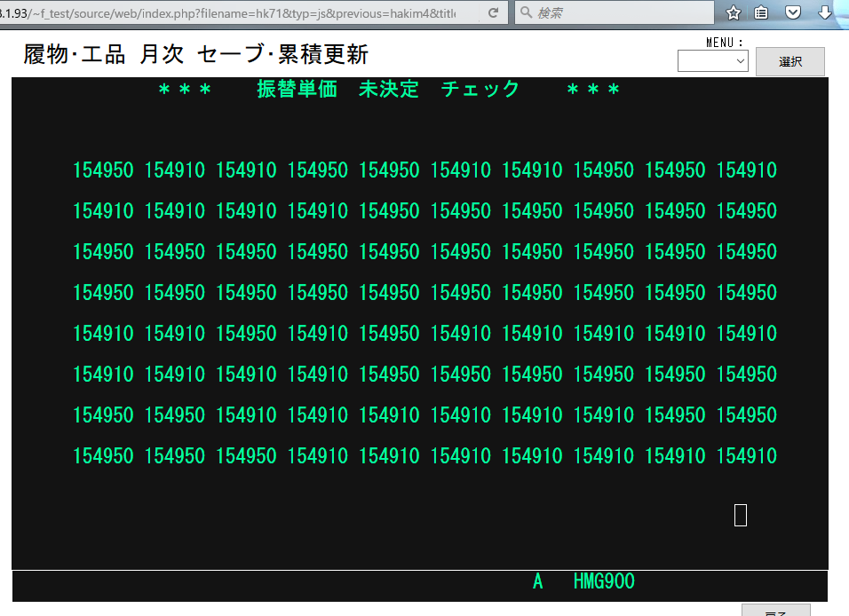Click the MENU: label

[725, 42]
